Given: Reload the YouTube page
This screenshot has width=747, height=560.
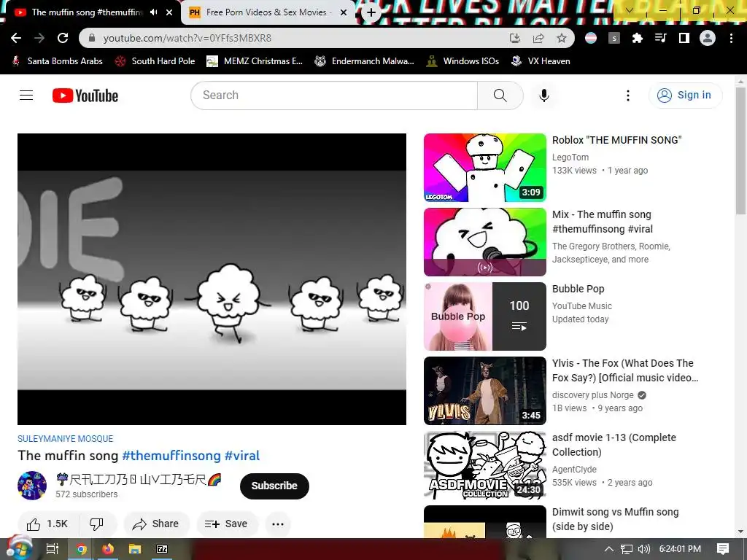Looking at the screenshot, I should [x=63, y=38].
